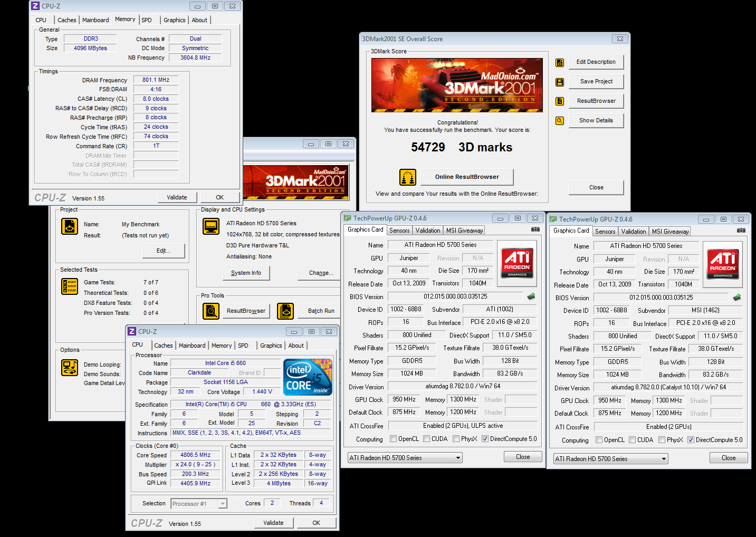756x537 pixels.
Task: Click the ResultBrowser icon in the score window
Action: point(560,101)
